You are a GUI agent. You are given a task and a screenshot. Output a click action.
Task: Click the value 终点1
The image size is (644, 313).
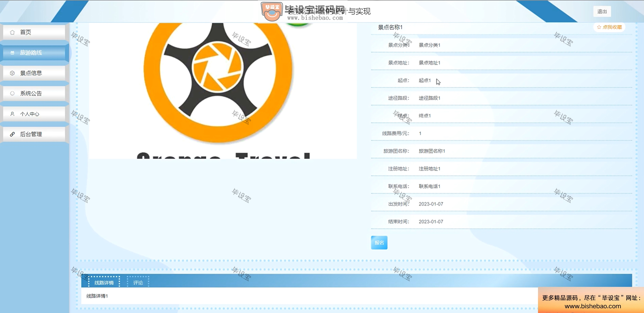click(x=424, y=116)
